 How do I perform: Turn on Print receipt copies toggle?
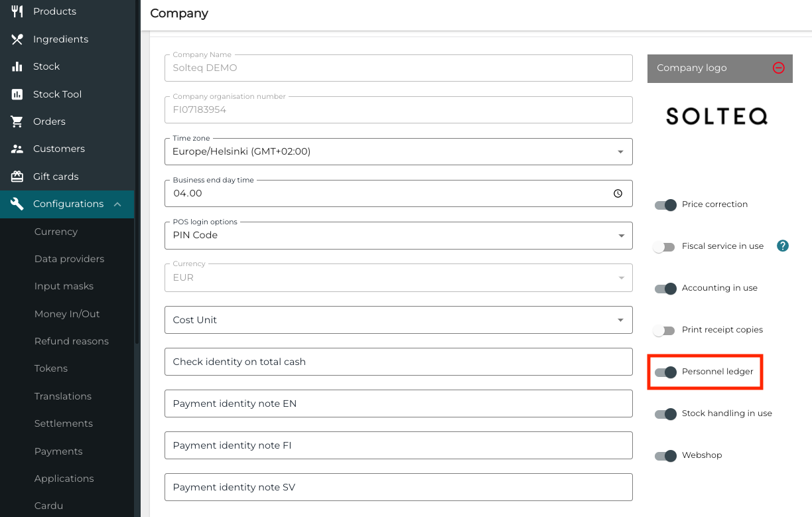[x=664, y=331]
